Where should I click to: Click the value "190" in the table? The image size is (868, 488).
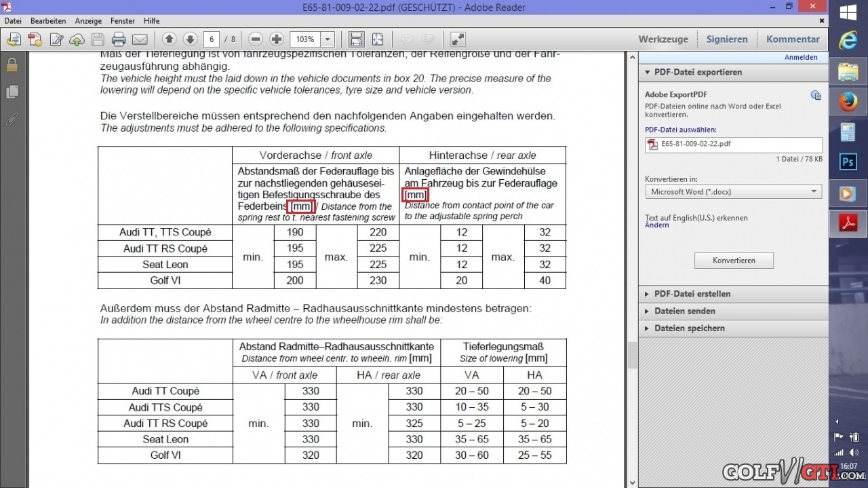[x=295, y=232]
